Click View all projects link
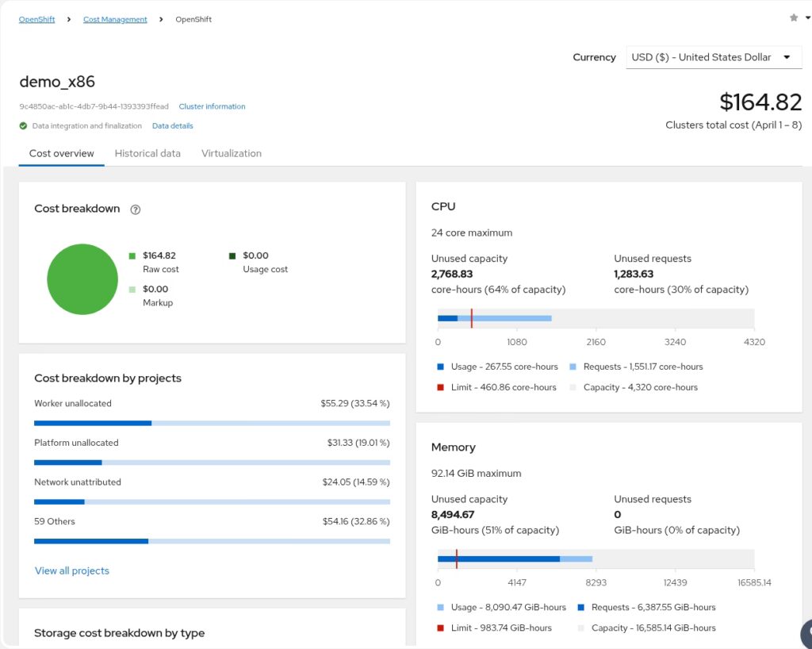The image size is (812, 649). (72, 570)
